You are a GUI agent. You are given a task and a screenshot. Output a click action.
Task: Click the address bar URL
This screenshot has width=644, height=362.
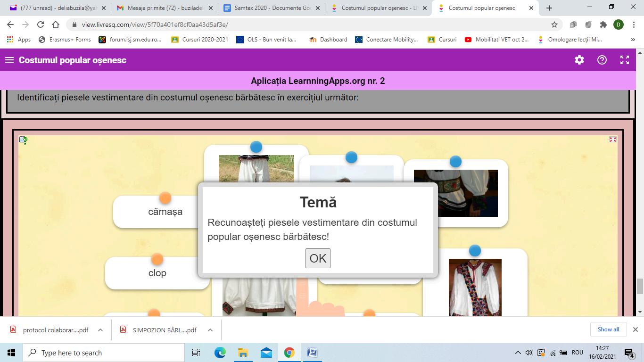(x=155, y=25)
